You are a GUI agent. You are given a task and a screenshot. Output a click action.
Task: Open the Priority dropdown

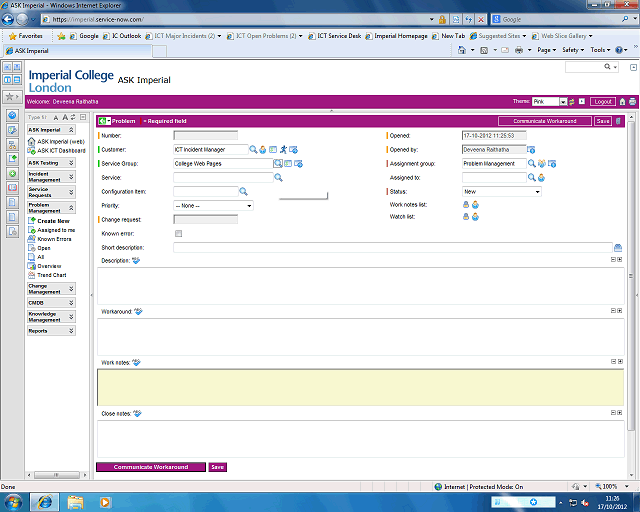[x=213, y=205]
